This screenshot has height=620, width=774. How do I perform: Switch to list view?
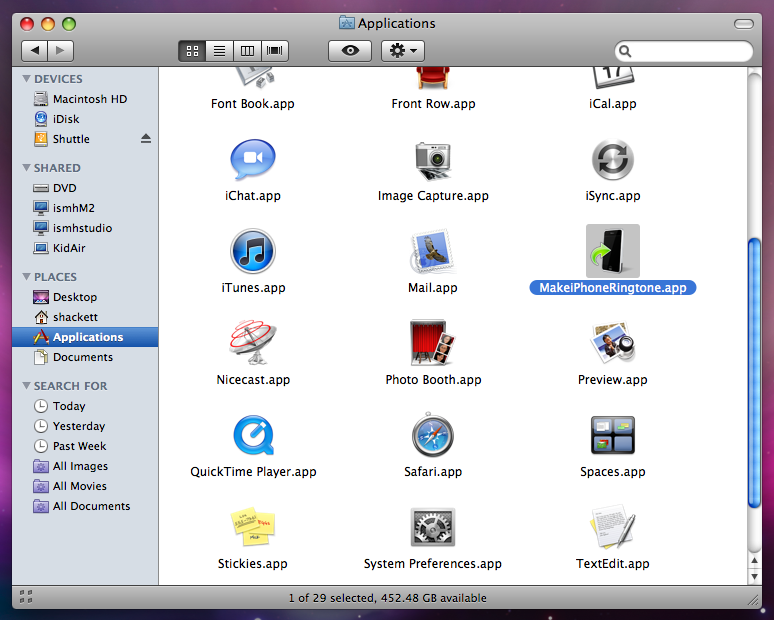[x=220, y=51]
